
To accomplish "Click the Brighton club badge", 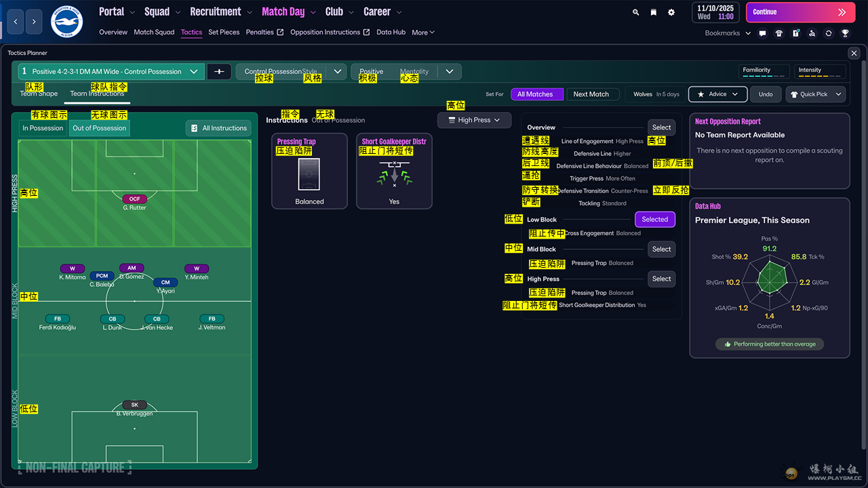I will coord(66,21).
